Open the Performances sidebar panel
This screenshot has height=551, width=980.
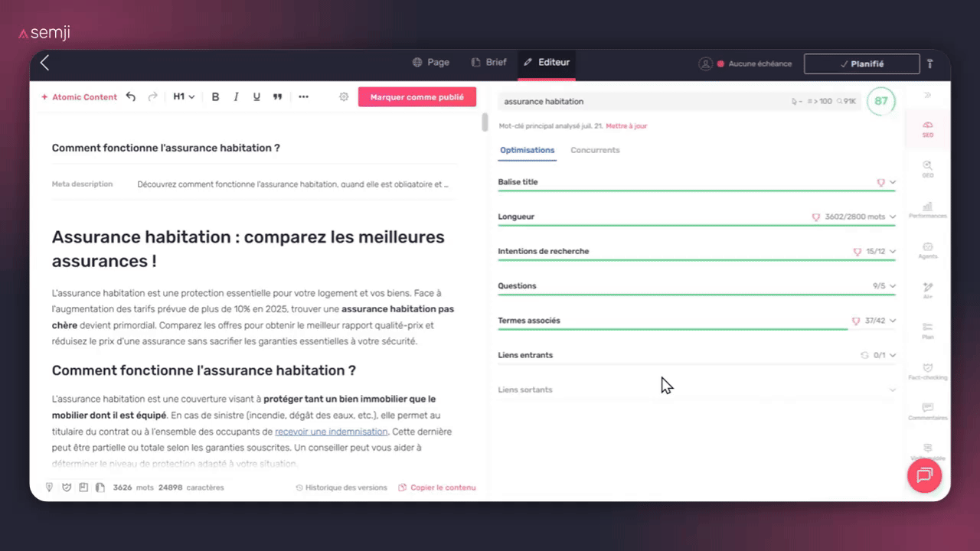click(927, 210)
